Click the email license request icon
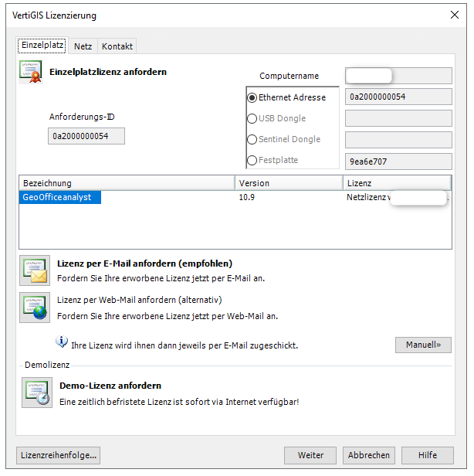Image resolution: width=474 pixels, height=476 pixels. (35, 271)
